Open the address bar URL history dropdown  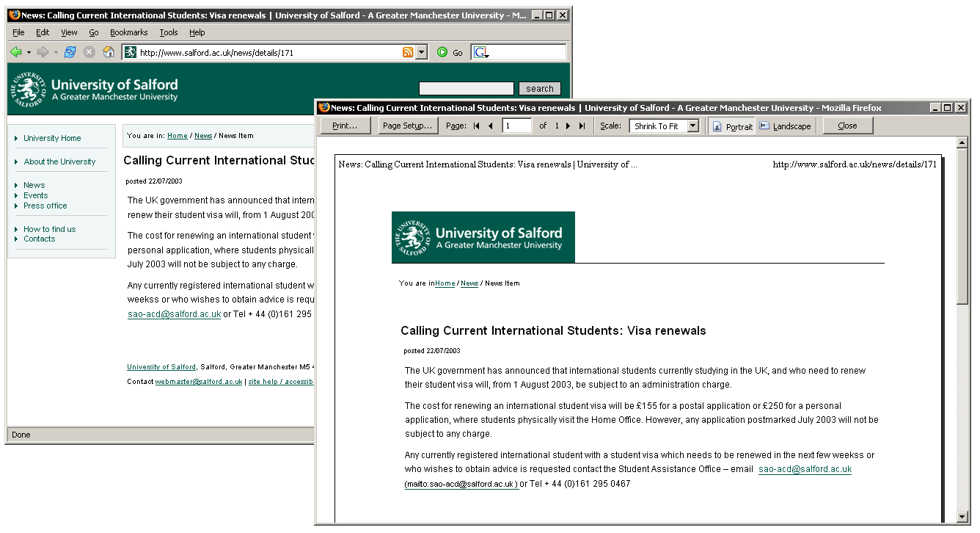pos(421,52)
